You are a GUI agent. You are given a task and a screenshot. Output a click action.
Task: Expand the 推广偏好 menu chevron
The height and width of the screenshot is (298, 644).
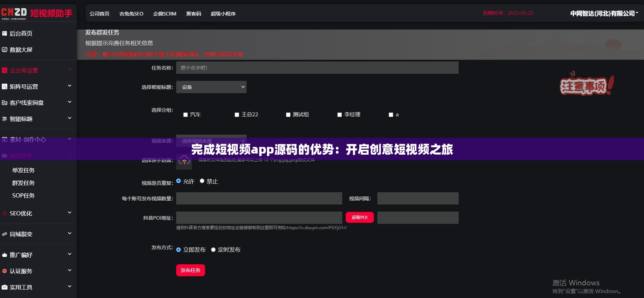click(x=70, y=254)
